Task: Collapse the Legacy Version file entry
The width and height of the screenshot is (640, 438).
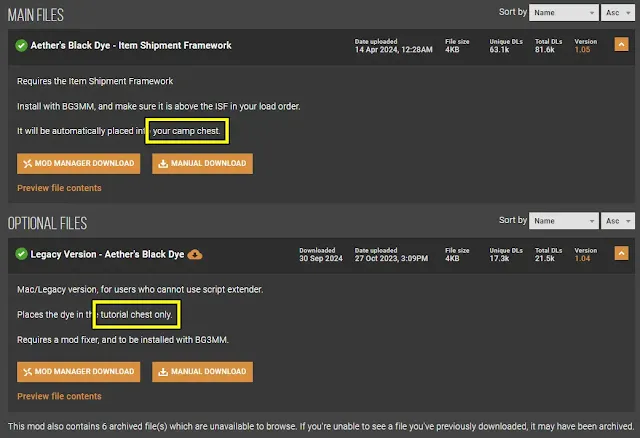Action: tap(621, 253)
